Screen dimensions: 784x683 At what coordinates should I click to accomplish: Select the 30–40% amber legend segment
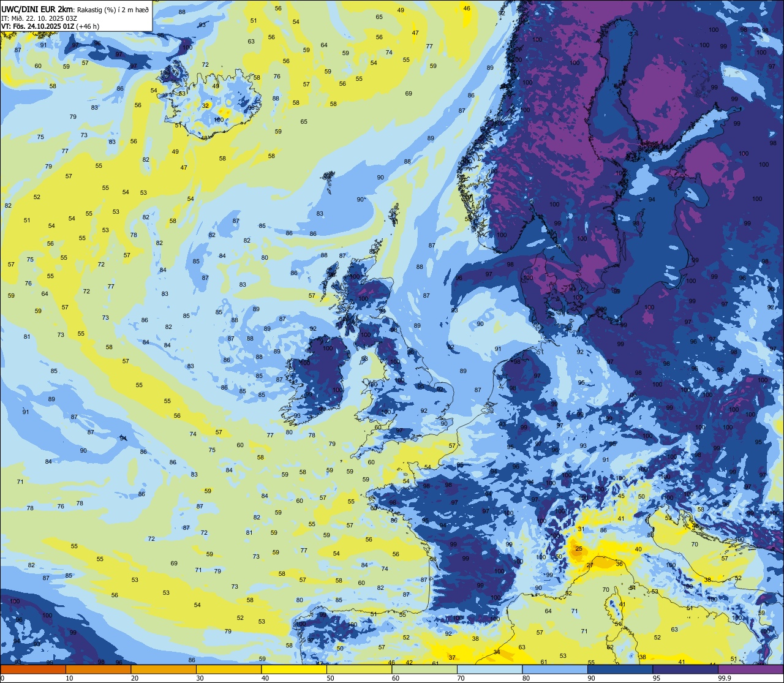pyautogui.click(x=228, y=670)
